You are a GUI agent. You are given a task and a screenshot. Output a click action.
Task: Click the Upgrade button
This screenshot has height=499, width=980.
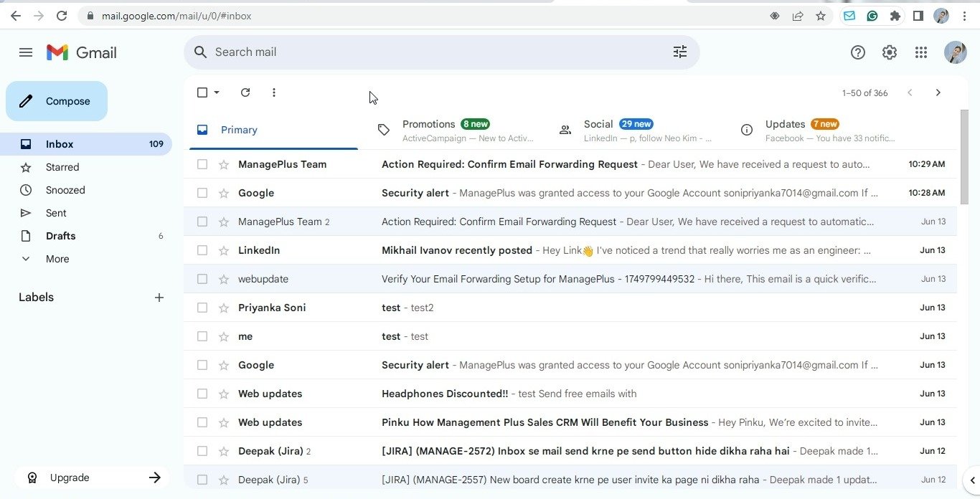click(x=92, y=477)
